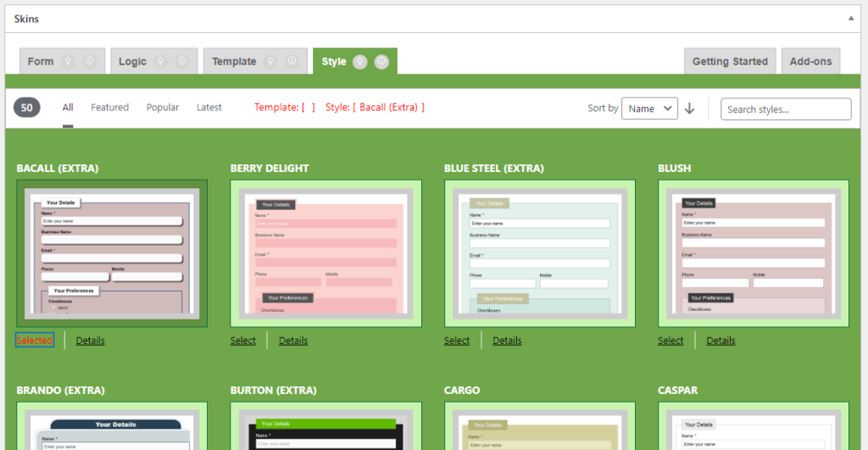Image resolution: width=868 pixels, height=450 pixels.
Task: Click the lightbulb icon on Template tab
Action: [x=270, y=61]
